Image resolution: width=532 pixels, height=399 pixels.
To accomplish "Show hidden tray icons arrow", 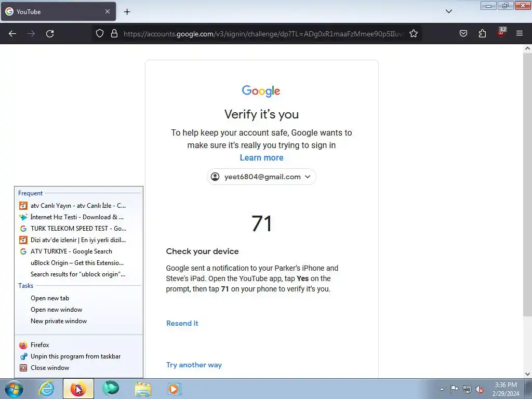I will pos(442,389).
